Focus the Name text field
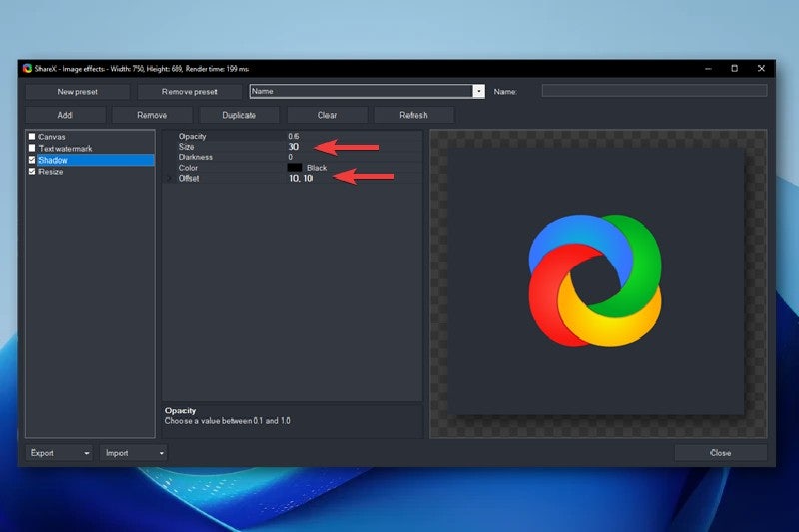799x532 pixels. 654,91
